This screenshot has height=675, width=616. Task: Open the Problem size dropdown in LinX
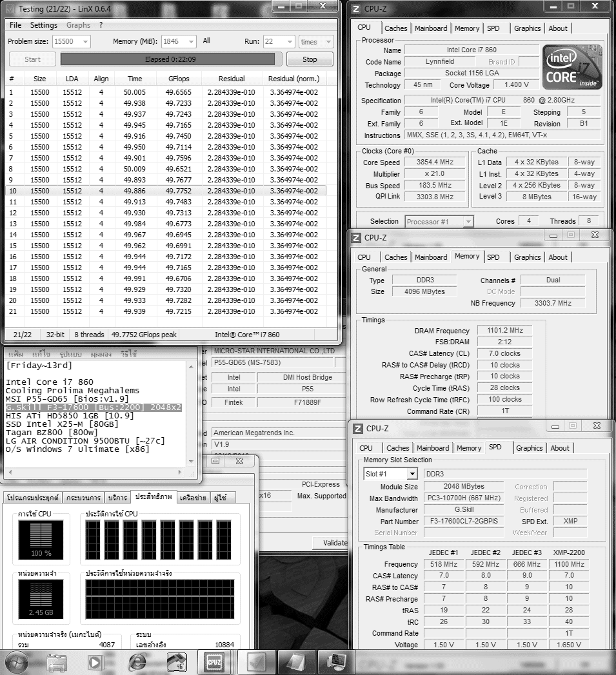[x=85, y=42]
